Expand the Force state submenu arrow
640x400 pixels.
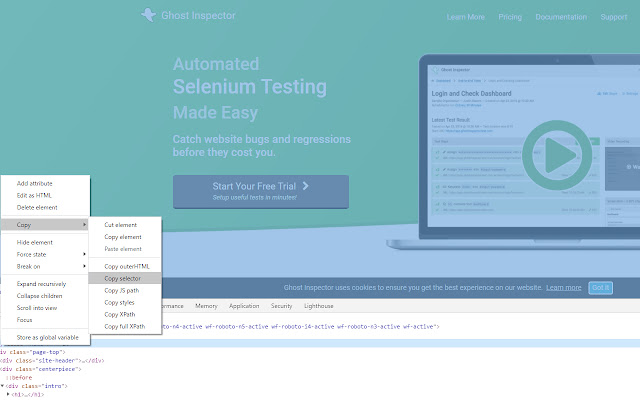[x=84, y=254]
